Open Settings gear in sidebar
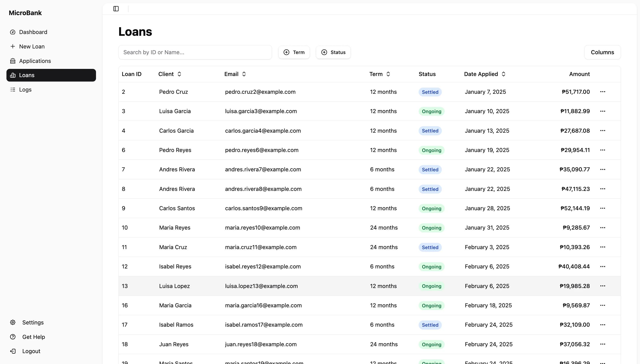The image size is (640, 364). pos(13,322)
